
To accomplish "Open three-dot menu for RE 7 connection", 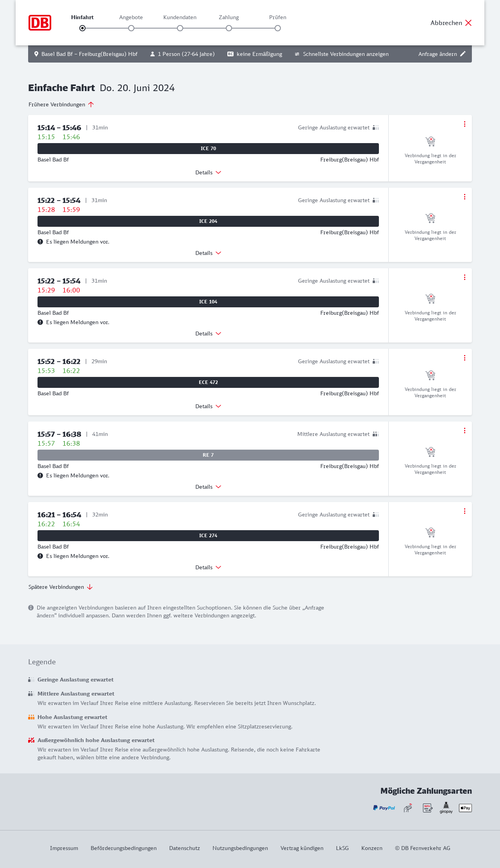I will click(464, 430).
